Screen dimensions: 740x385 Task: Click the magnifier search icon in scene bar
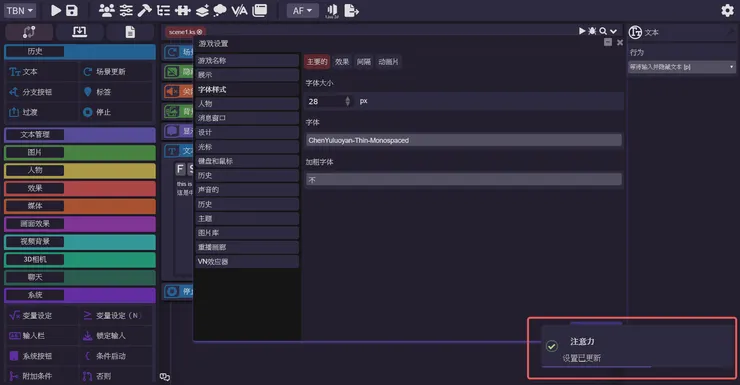click(603, 31)
